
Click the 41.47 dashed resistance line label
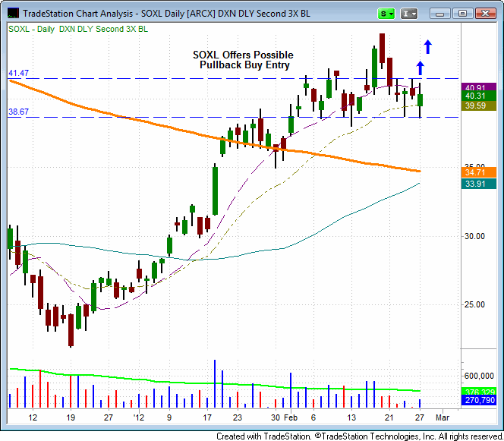tap(19, 73)
